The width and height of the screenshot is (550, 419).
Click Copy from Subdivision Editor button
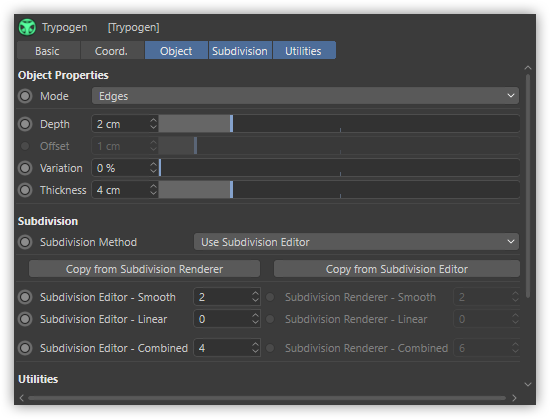click(x=397, y=269)
